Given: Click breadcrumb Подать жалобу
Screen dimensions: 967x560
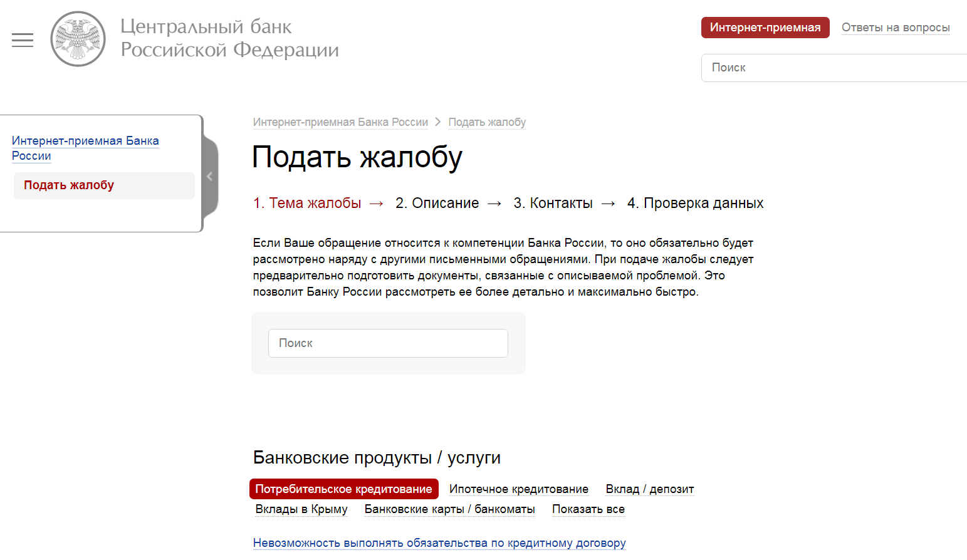Looking at the screenshot, I should [487, 122].
